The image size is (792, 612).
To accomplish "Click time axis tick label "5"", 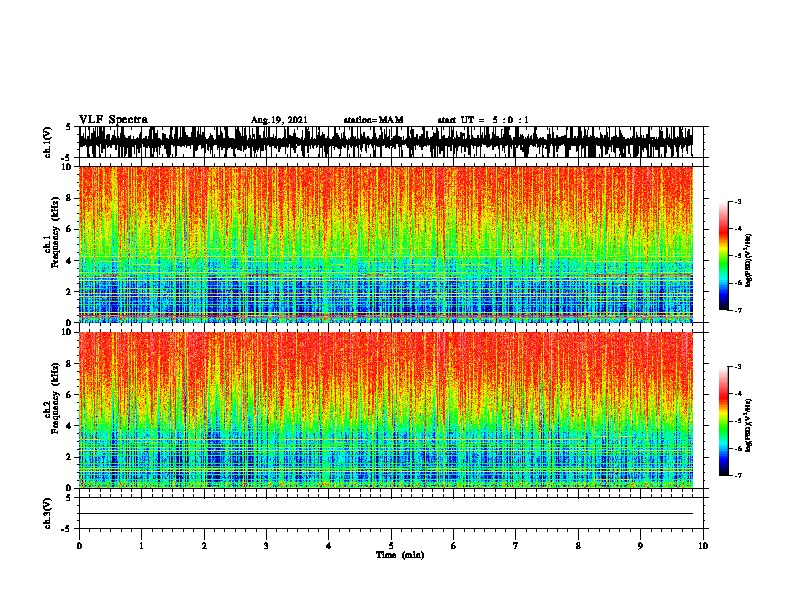I will pyautogui.click(x=391, y=546).
